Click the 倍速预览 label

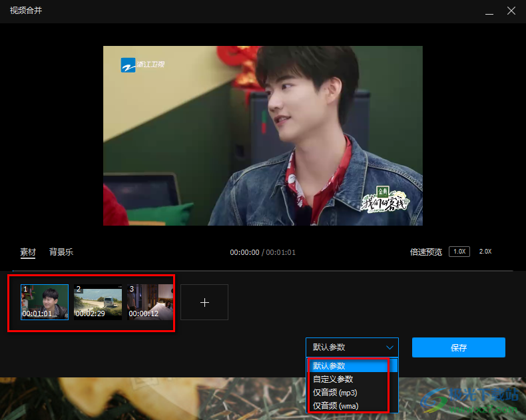[426, 252]
